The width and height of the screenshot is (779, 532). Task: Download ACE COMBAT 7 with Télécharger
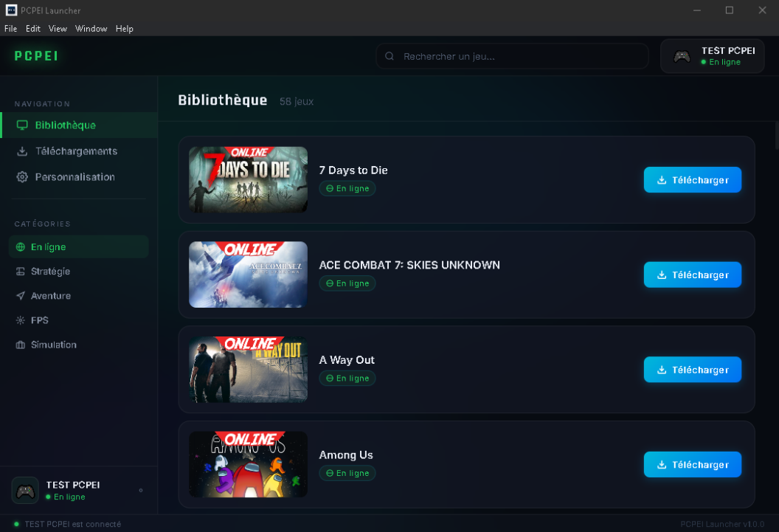(x=693, y=274)
